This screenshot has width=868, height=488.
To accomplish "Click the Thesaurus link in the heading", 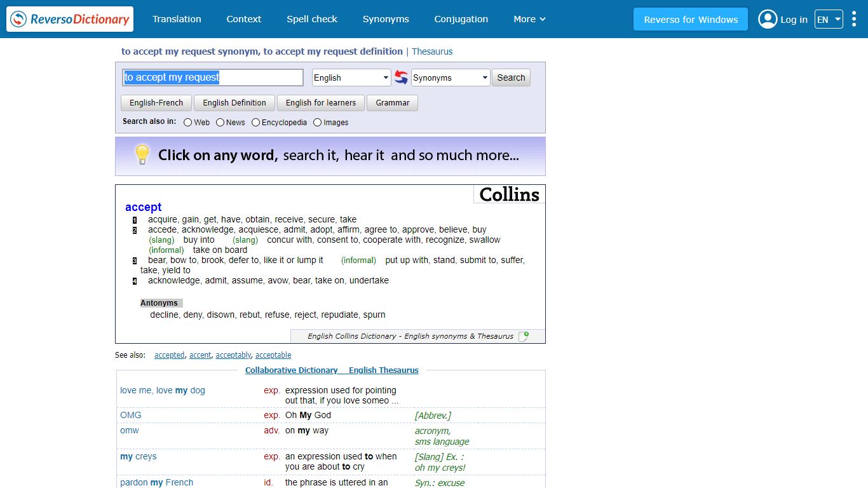I will [432, 51].
